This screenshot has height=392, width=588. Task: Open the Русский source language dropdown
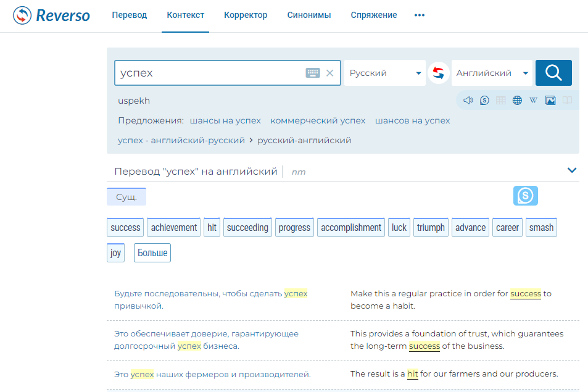tap(385, 73)
